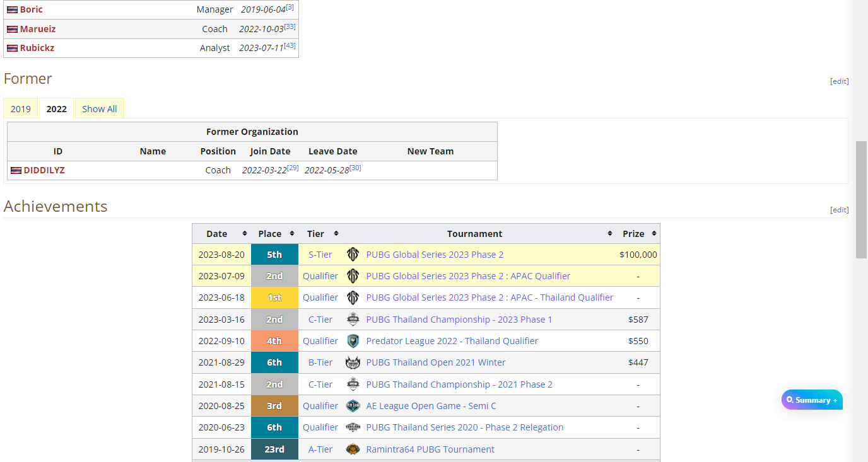This screenshot has height=462, width=868.
Task: Sort achievements table by Prize column
Action: pyautogui.click(x=654, y=234)
